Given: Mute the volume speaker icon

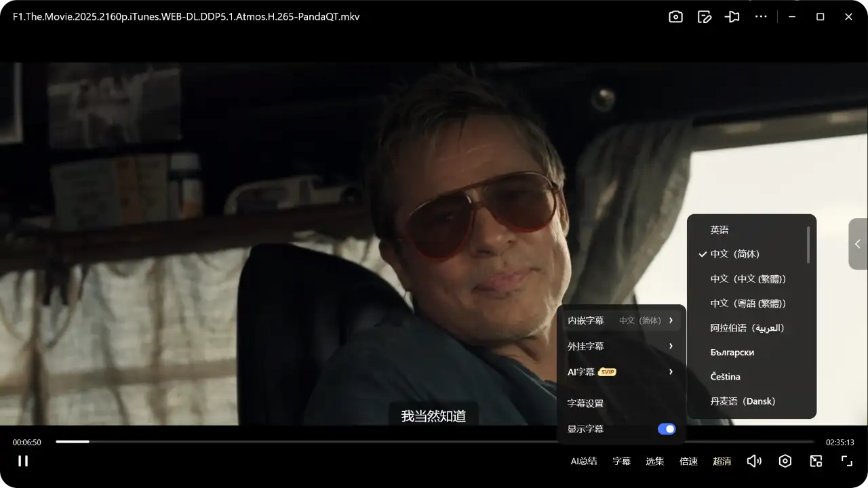Looking at the screenshot, I should (x=753, y=461).
